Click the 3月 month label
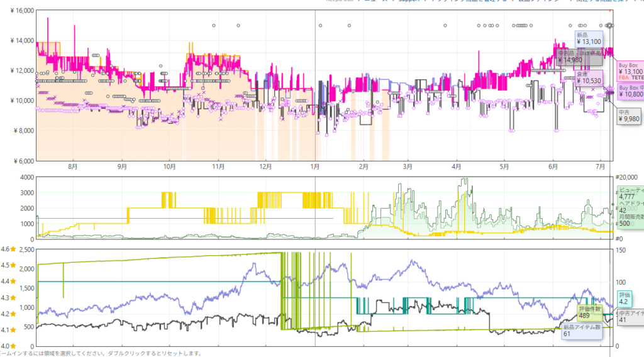The image size is (644, 357). (408, 167)
